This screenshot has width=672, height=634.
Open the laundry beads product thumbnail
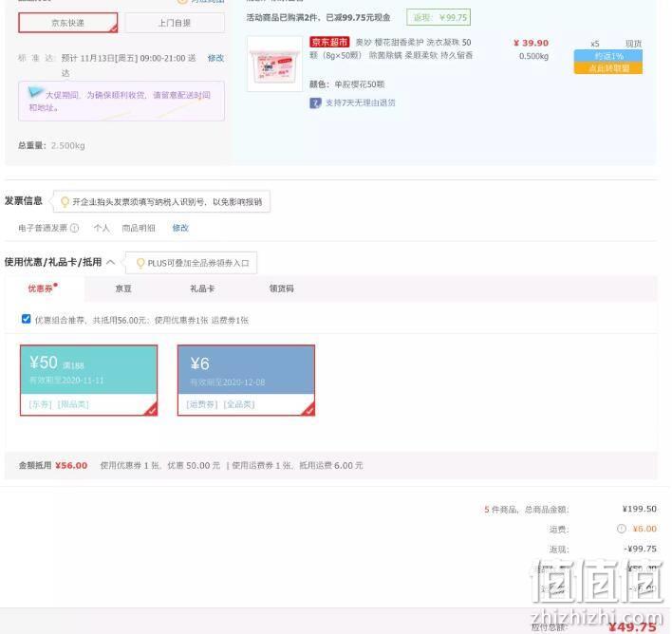(x=274, y=64)
